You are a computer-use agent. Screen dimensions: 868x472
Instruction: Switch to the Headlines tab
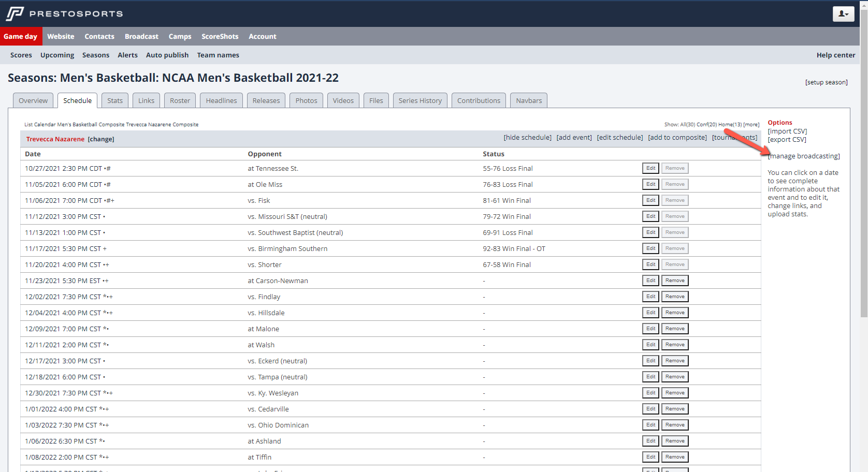(x=221, y=100)
